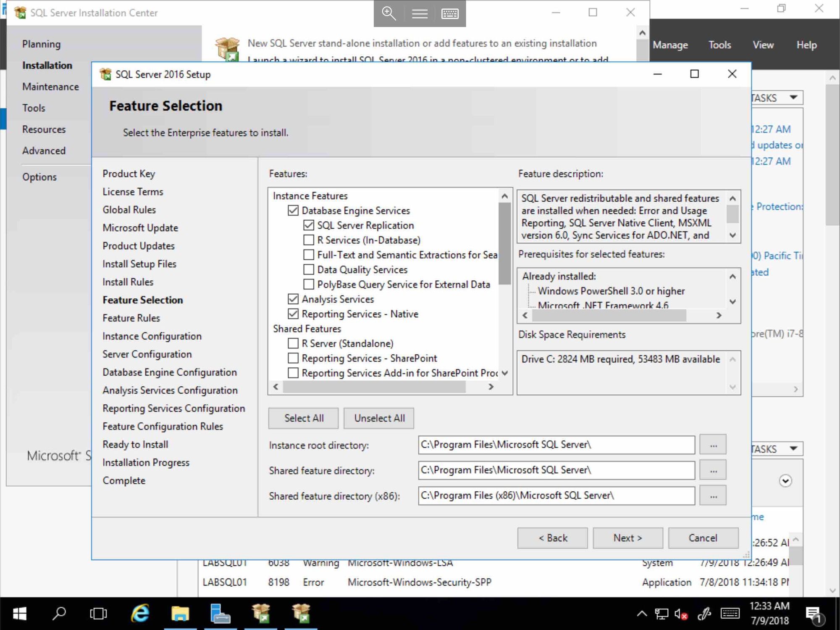The width and height of the screenshot is (840, 630).
Task: Check Data Quality Services
Action: point(309,269)
